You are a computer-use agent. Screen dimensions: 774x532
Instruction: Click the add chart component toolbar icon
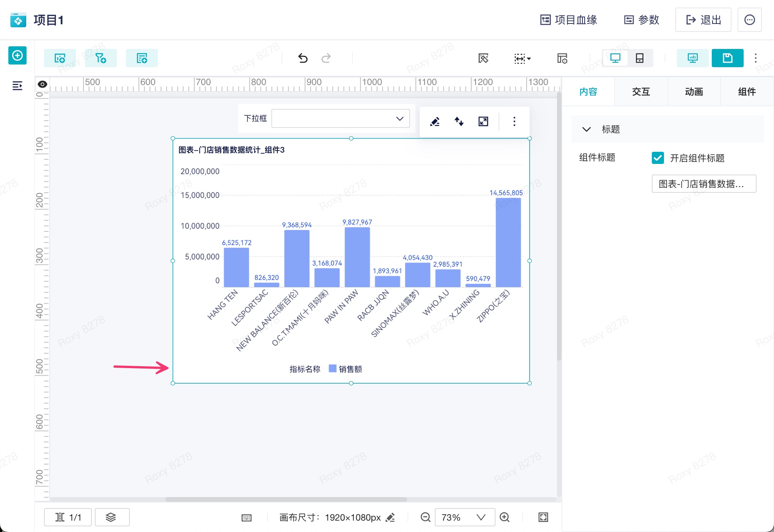point(60,58)
